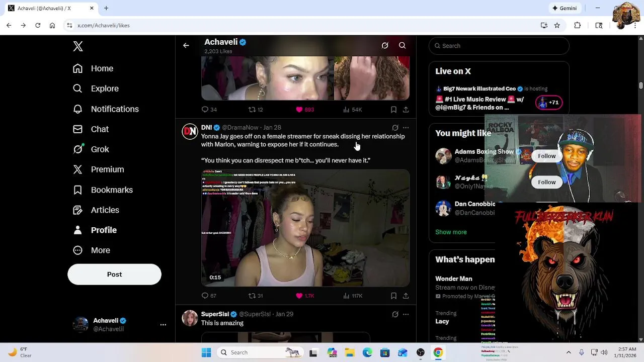Share the DramaNow post
644x362 pixels.
click(x=406, y=296)
